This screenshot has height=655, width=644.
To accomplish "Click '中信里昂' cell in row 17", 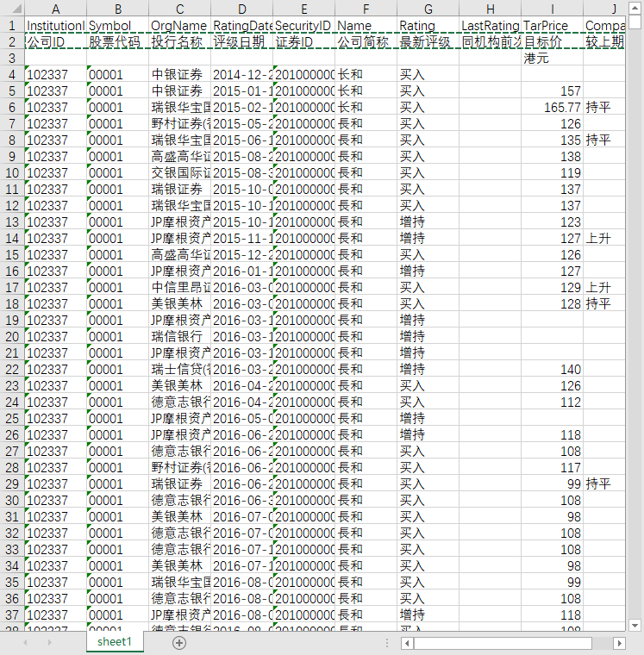I will tap(179, 287).
